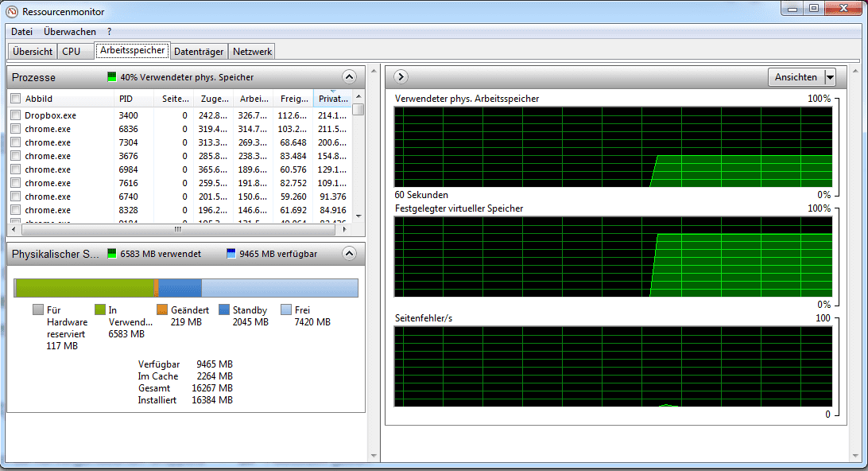
Task: Click the green 'In Verwendung' legend swatch
Action: [x=99, y=309]
